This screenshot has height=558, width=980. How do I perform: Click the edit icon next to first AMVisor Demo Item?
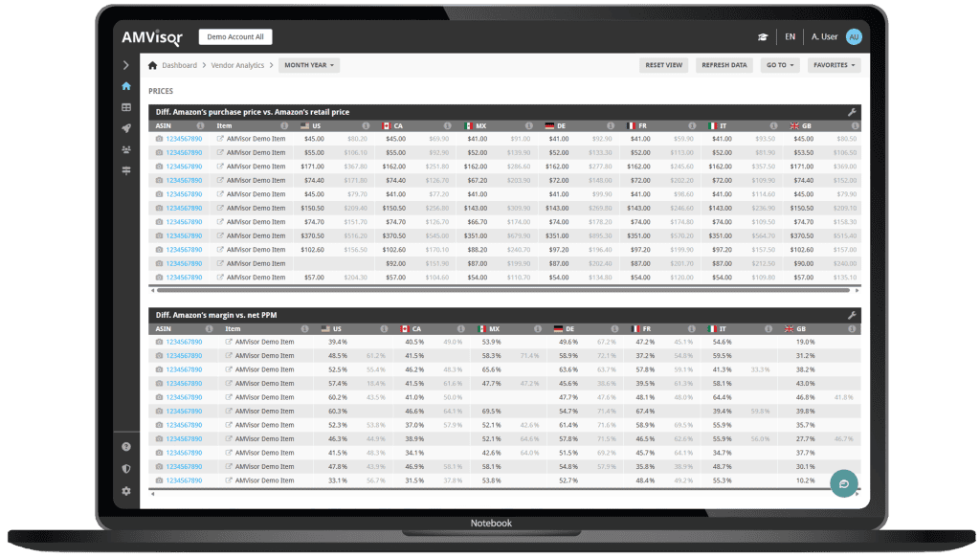(221, 138)
